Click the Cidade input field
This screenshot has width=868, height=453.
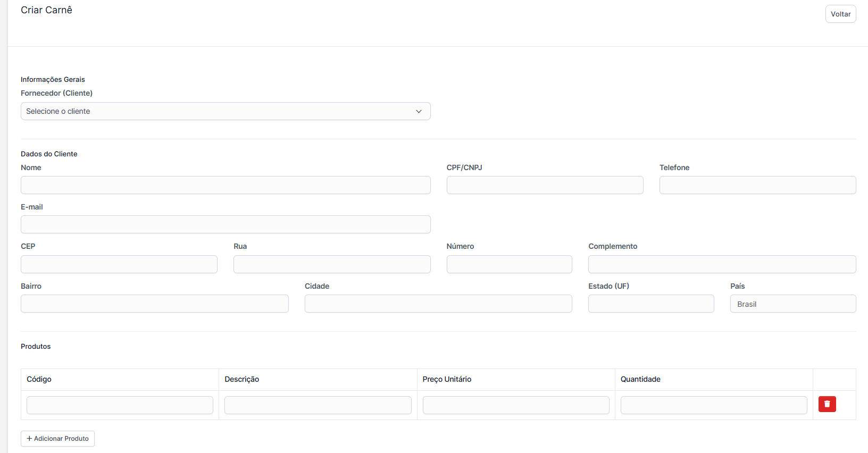438,304
